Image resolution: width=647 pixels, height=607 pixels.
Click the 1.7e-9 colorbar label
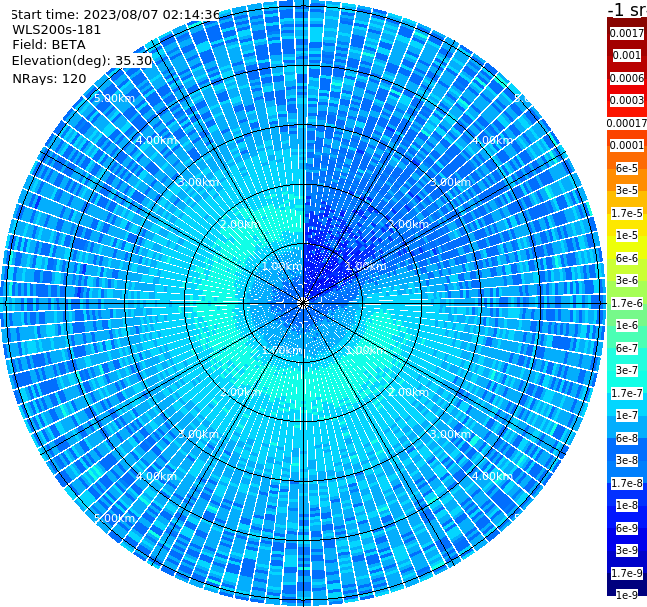[627, 573]
